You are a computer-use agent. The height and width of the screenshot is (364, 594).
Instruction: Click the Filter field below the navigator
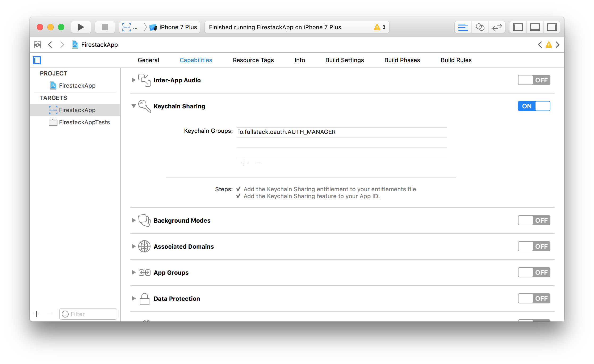pos(88,314)
